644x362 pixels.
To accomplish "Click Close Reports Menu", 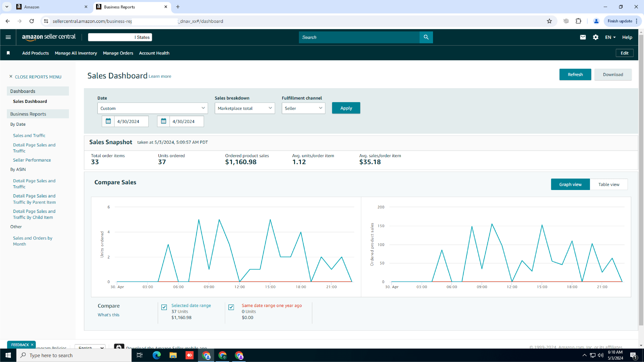I will [x=38, y=77].
